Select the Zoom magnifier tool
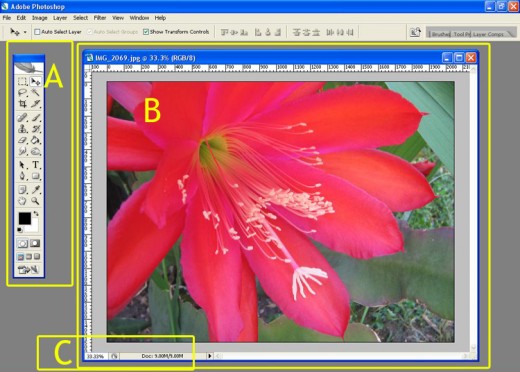Image resolution: width=520 pixels, height=372 pixels. (x=35, y=201)
